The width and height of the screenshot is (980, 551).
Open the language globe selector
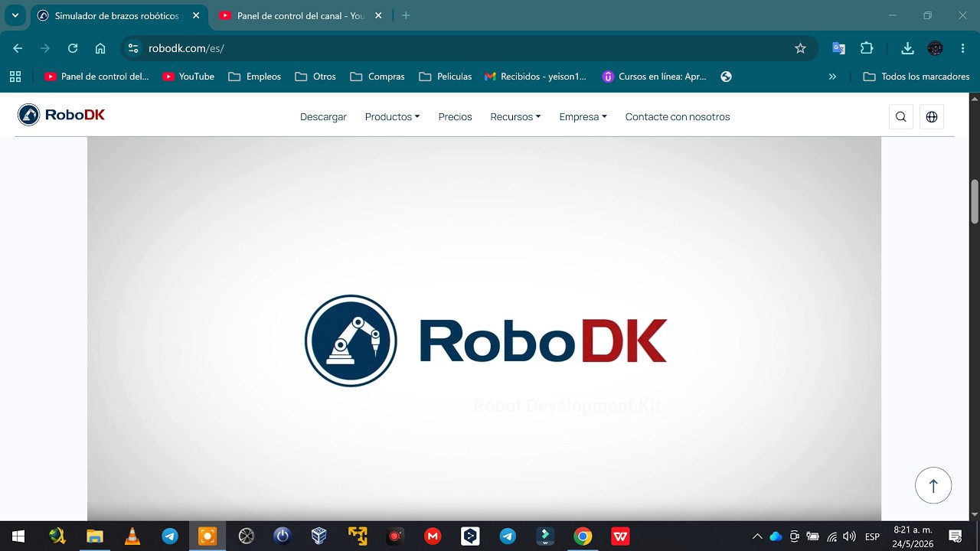932,116
